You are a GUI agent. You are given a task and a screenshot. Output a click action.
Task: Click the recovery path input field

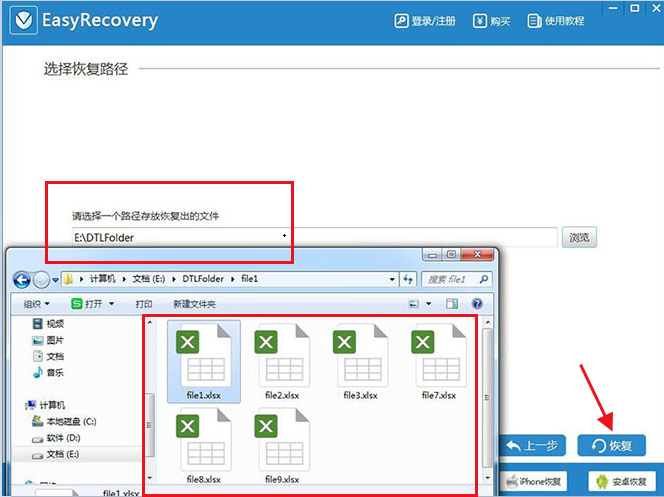310,237
